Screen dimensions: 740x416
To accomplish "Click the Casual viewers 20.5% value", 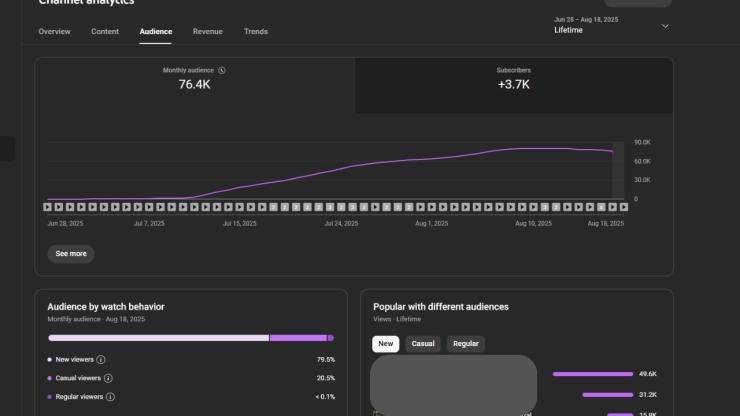I will [x=326, y=378].
